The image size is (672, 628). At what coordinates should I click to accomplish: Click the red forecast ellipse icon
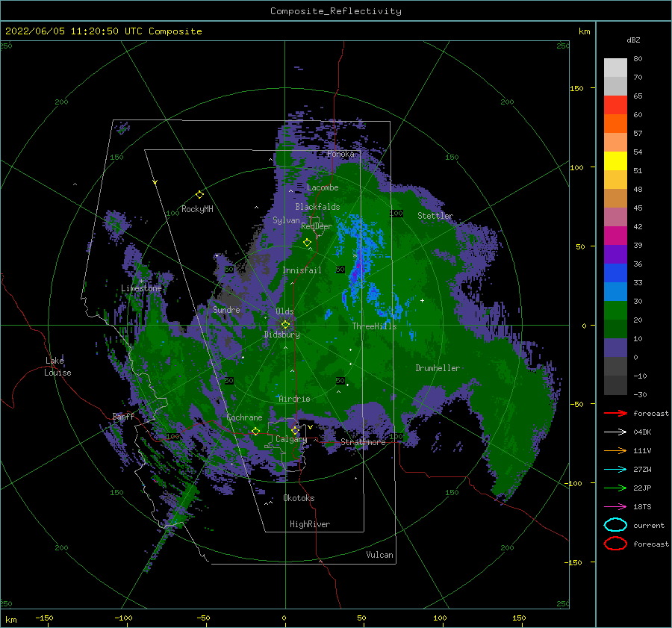[615, 544]
